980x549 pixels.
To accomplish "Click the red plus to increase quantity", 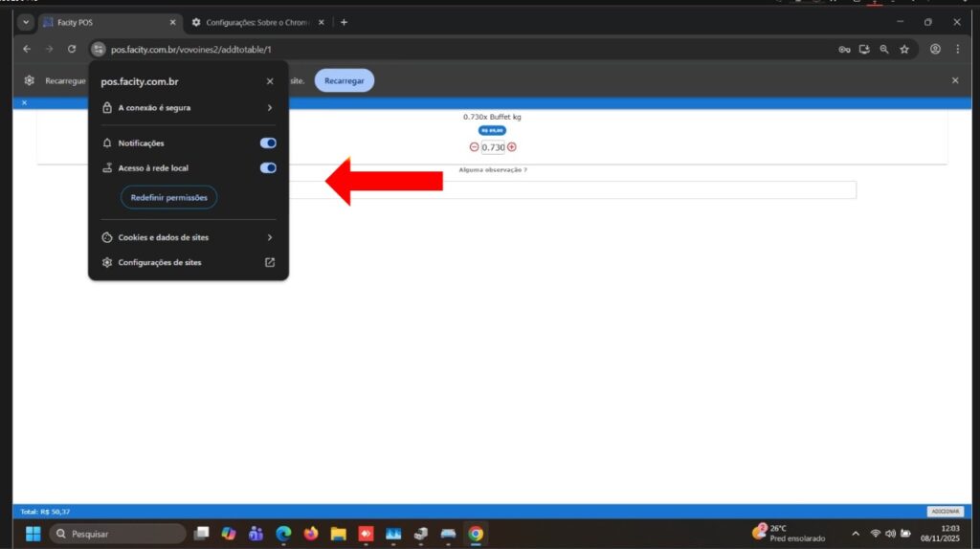I will click(x=512, y=147).
